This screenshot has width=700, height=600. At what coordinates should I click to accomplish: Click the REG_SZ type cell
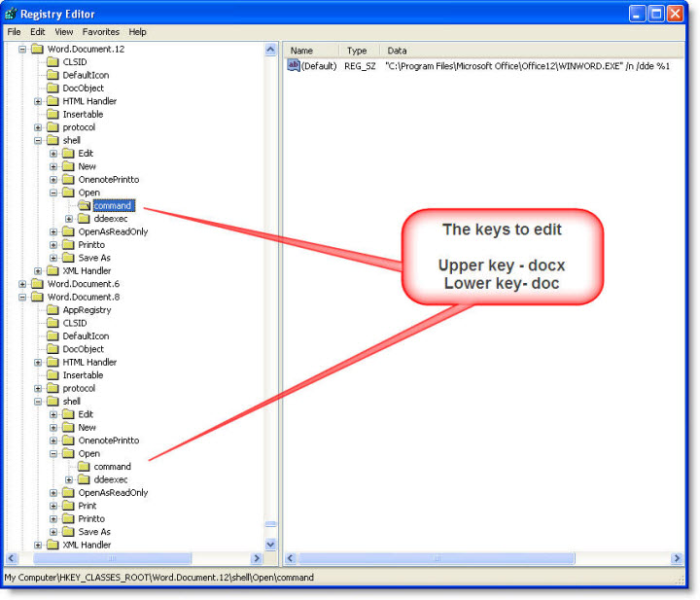click(360, 66)
